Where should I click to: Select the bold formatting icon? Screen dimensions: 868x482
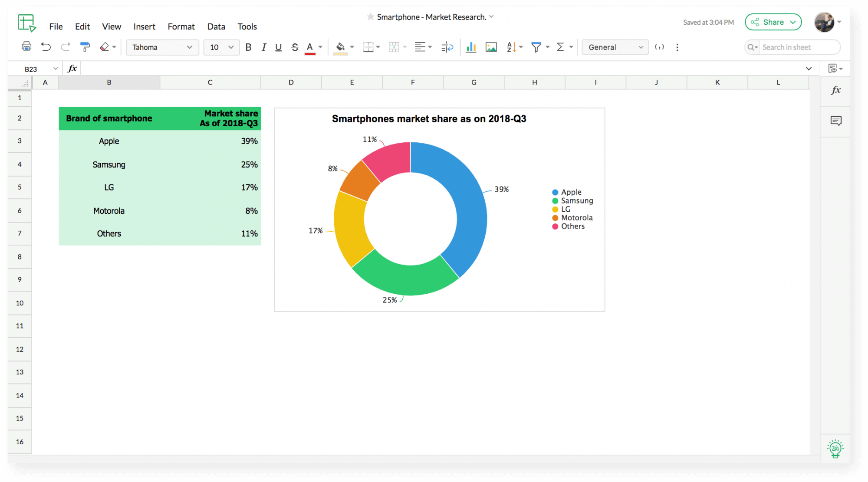coord(249,47)
